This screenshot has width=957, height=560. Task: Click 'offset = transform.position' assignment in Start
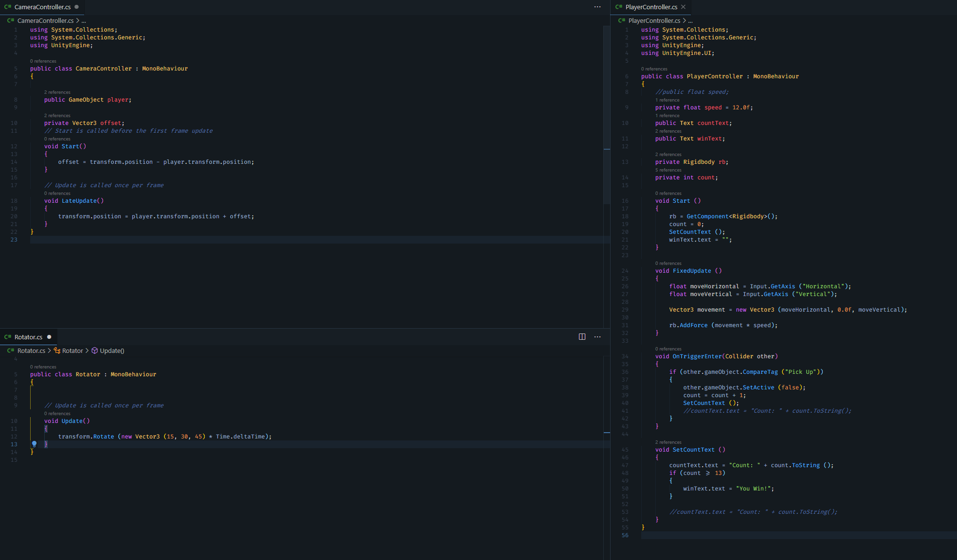106,162
